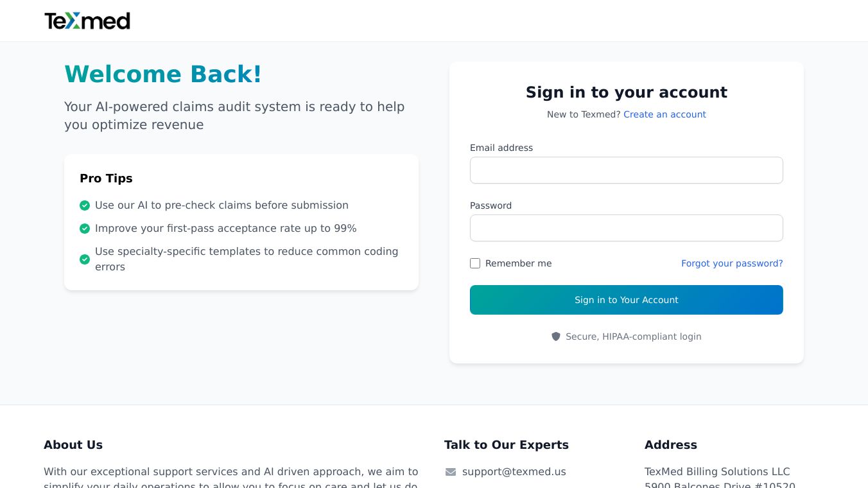Click the TexMed Billing Solutions LLC address text
Viewport: 868px width, 488px height.
717,472
